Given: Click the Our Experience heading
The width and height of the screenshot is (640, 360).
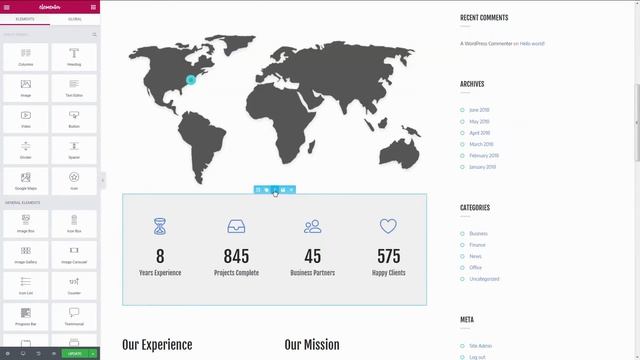Looking at the screenshot, I should pyautogui.click(x=157, y=345).
